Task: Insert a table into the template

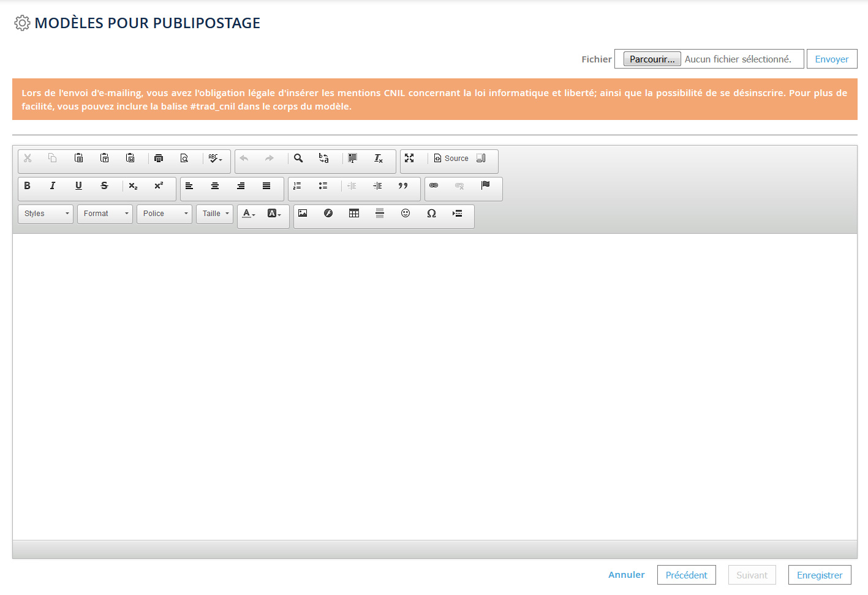Action: tap(354, 214)
